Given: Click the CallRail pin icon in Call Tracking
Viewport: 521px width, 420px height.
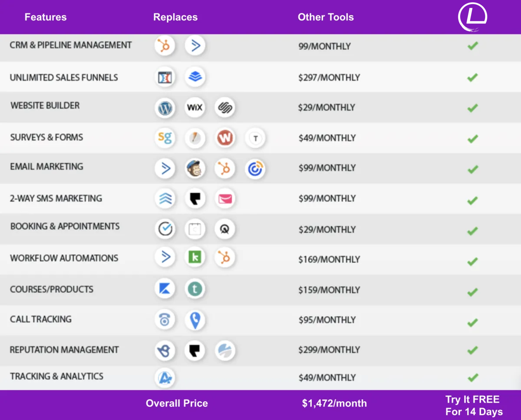Looking at the screenshot, I should [x=195, y=320].
